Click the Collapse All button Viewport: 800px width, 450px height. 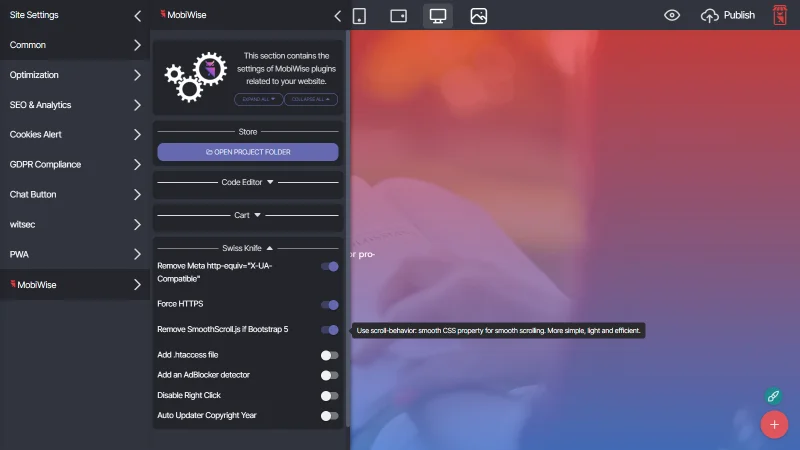311,99
